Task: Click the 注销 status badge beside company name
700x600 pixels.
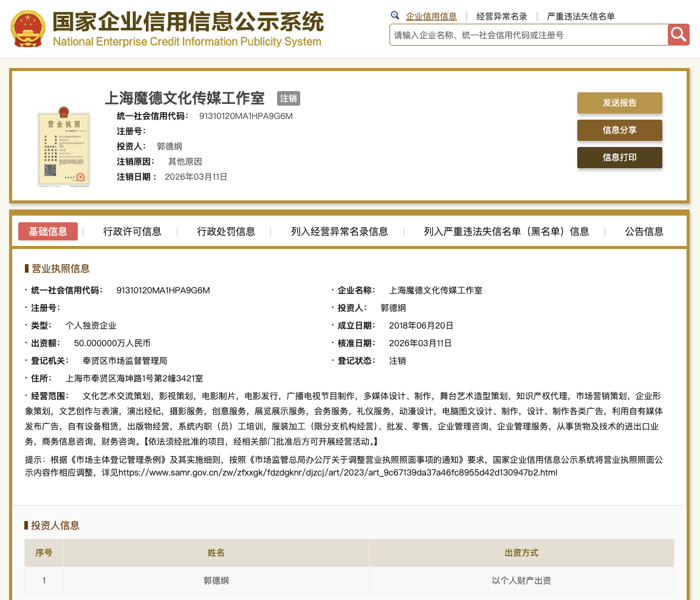Action: click(289, 98)
